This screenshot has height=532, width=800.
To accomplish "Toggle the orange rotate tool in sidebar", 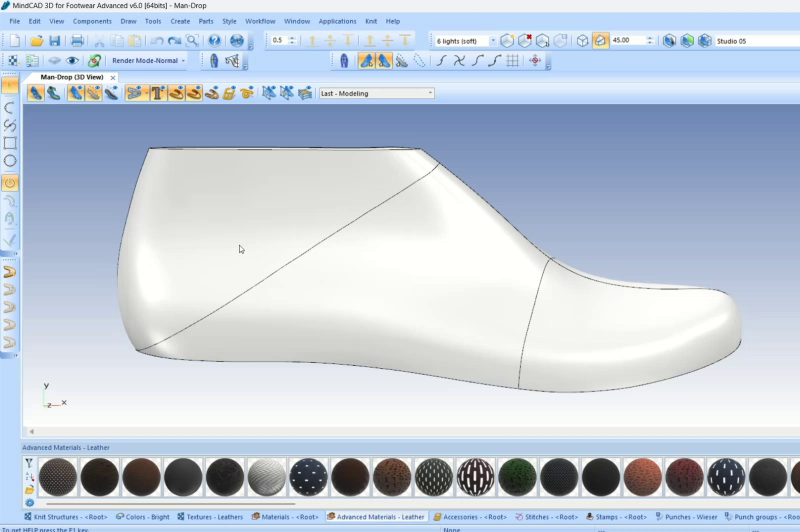I will pyautogui.click(x=10, y=183).
